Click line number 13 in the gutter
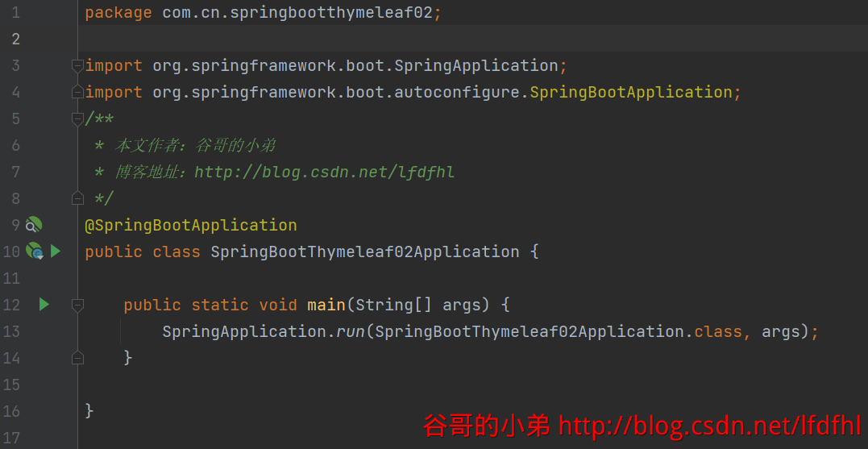The height and width of the screenshot is (449, 868). [x=11, y=331]
